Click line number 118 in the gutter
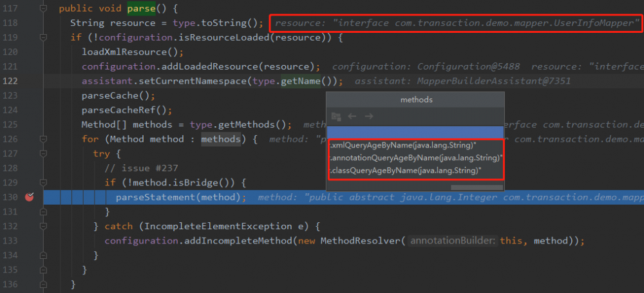This screenshot has height=293, width=644. pyautogui.click(x=10, y=23)
